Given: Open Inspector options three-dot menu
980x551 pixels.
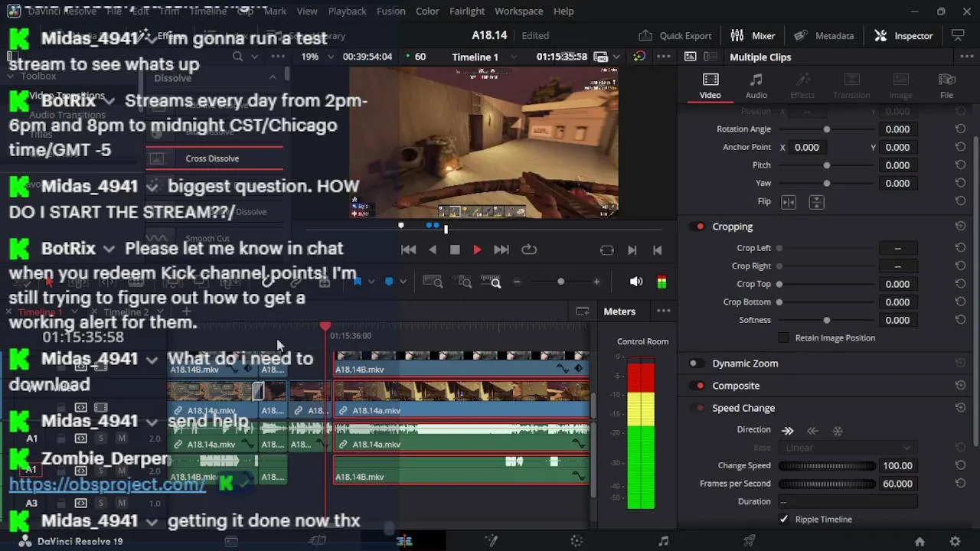Looking at the screenshot, I should click(x=966, y=57).
